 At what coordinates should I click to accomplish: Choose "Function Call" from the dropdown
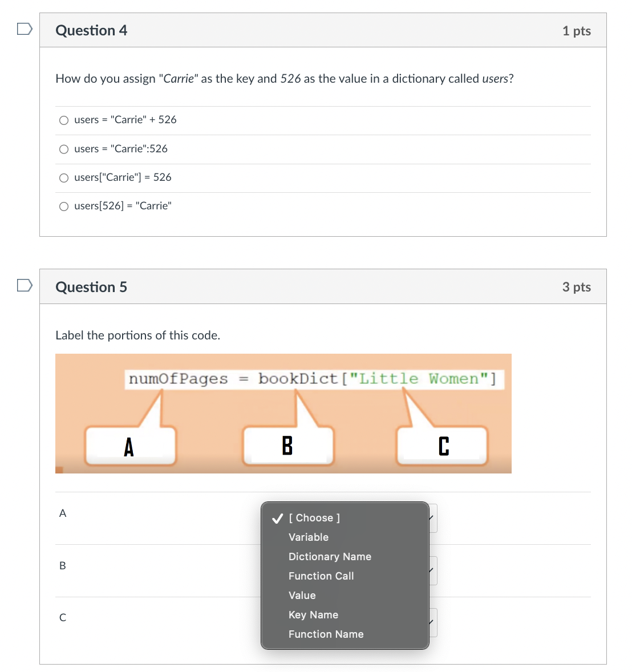click(x=321, y=576)
